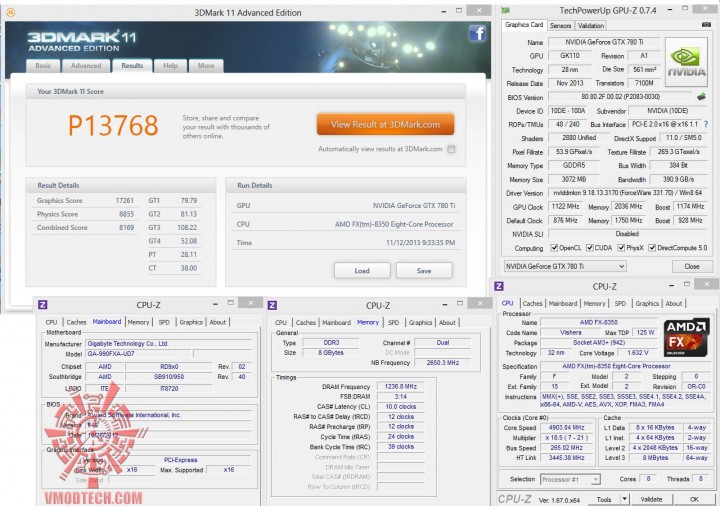Select Graphics Card tab in GPU-Z
This screenshot has height=506, width=720.
pos(524,25)
